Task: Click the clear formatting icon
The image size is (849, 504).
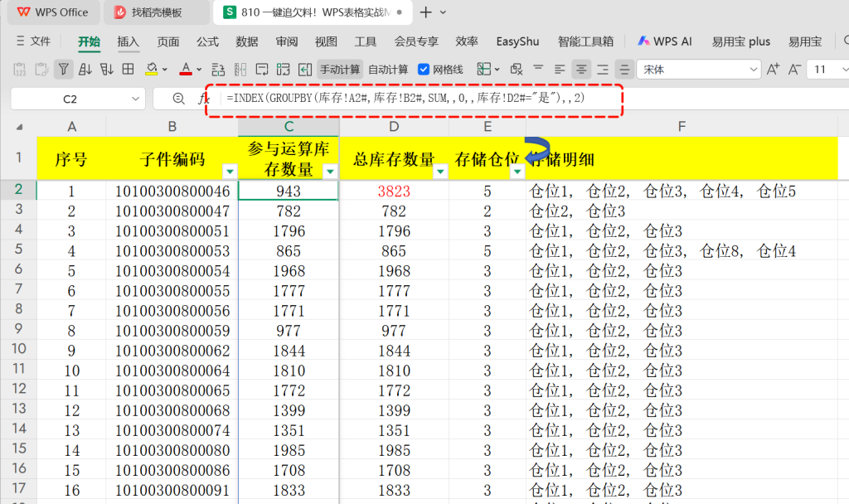Action: (516, 70)
